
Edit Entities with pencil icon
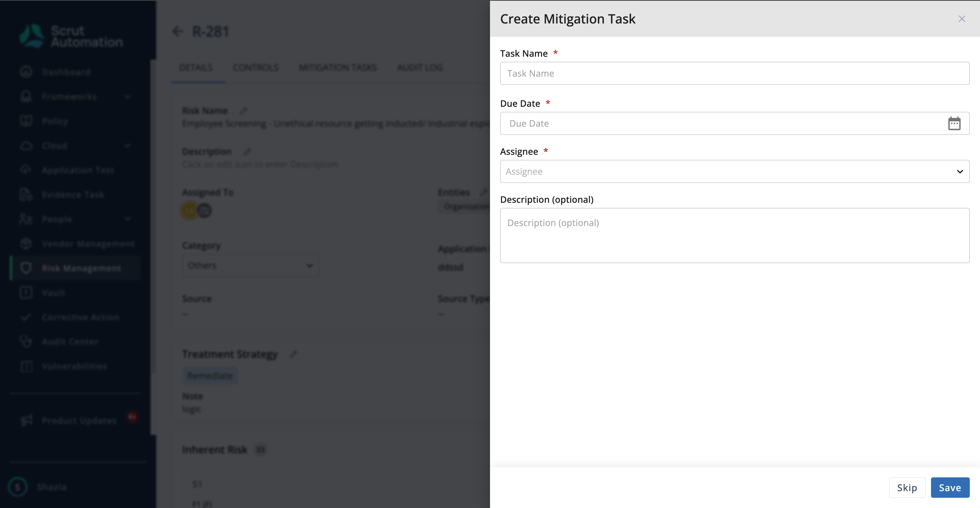click(x=484, y=192)
